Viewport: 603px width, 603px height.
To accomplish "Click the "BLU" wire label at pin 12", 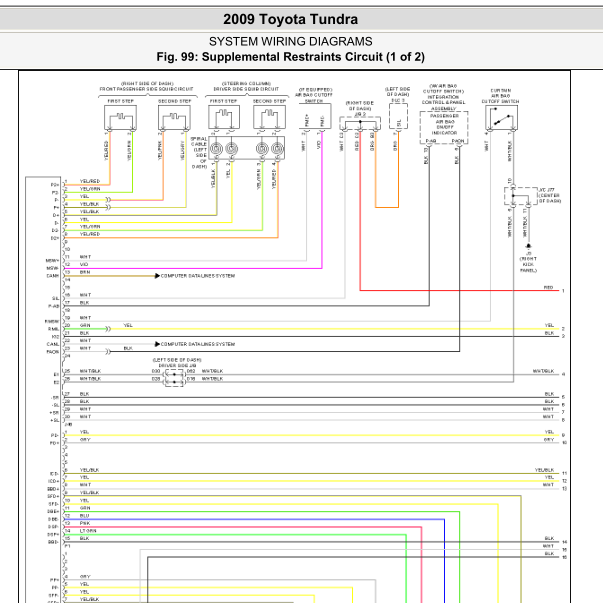I will 85,515.
